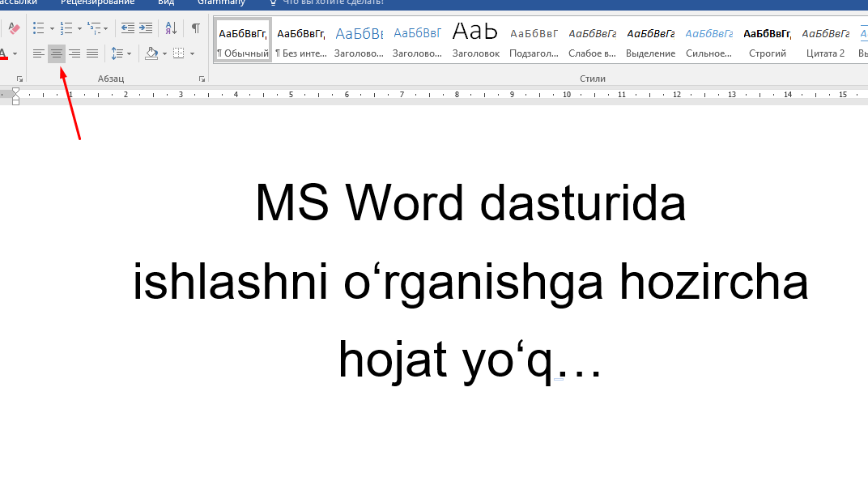The height and width of the screenshot is (498, 868).
Task: Apply red font color button
Action: click(x=4, y=53)
